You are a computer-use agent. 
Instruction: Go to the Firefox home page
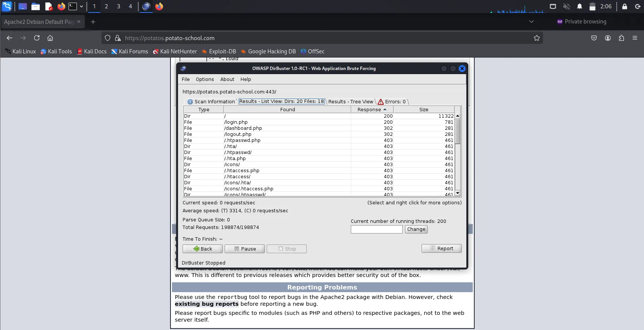(x=50, y=38)
